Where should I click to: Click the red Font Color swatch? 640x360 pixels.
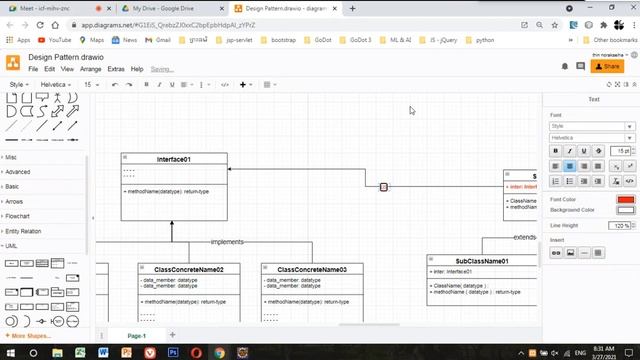(626, 200)
